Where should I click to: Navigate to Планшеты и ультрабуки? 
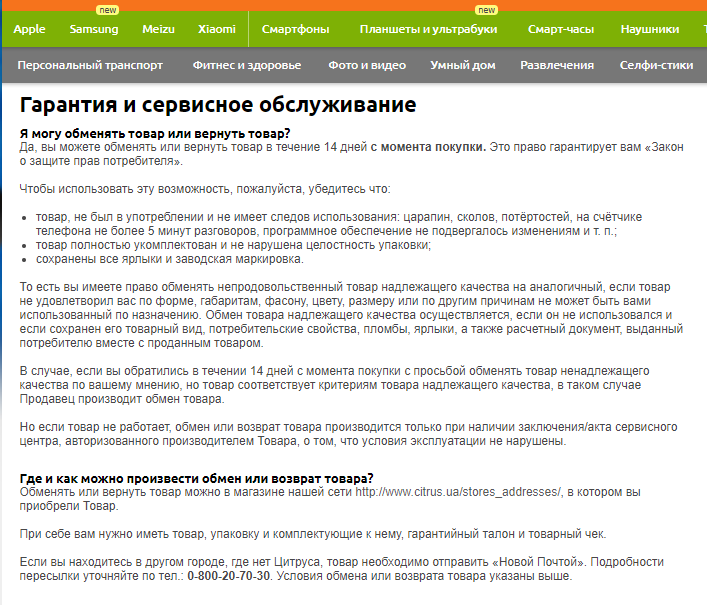(x=428, y=29)
